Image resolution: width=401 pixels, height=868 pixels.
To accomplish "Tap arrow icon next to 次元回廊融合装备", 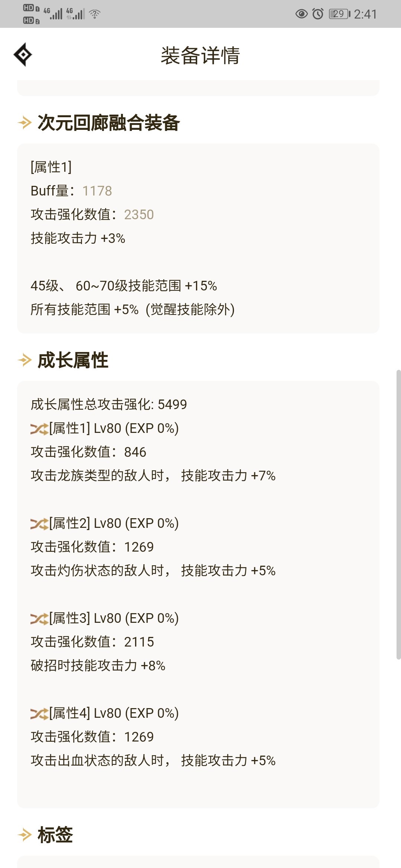I will click(x=25, y=122).
